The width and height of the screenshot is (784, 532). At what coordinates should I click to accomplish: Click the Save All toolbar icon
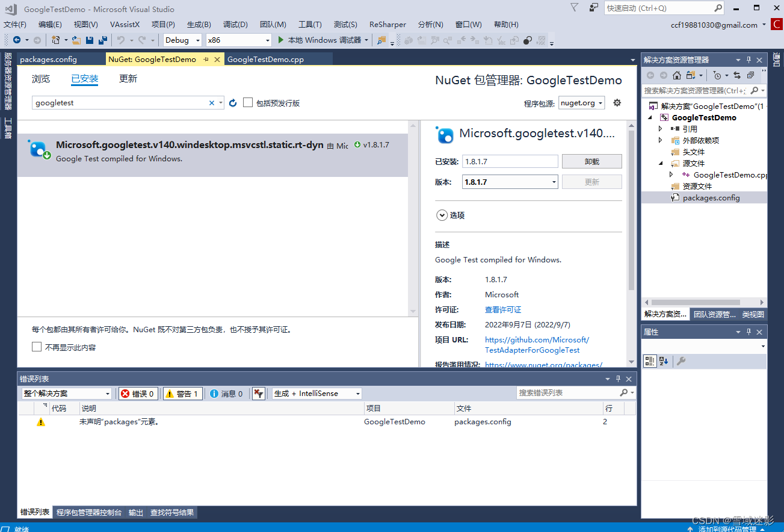pyautogui.click(x=102, y=40)
